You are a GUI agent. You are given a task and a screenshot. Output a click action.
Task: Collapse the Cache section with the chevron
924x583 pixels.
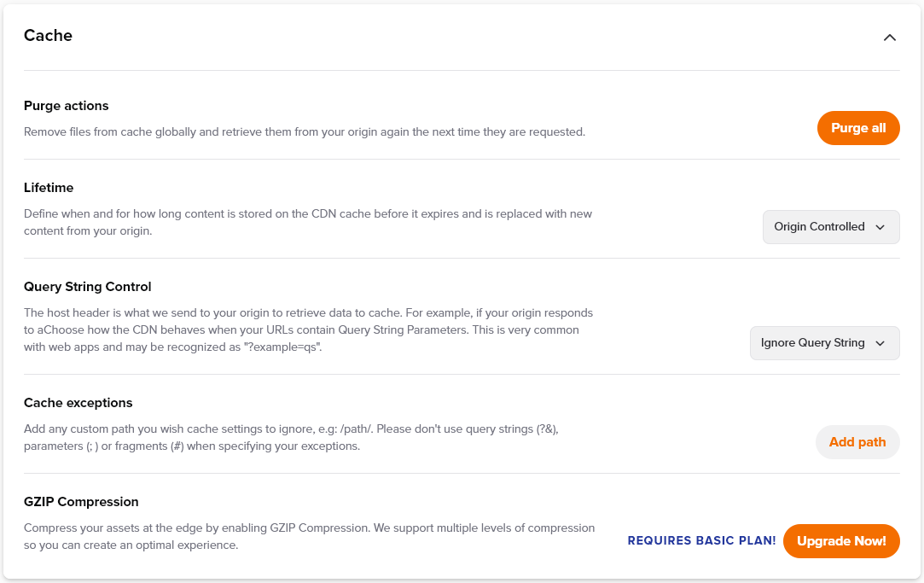[x=889, y=38]
